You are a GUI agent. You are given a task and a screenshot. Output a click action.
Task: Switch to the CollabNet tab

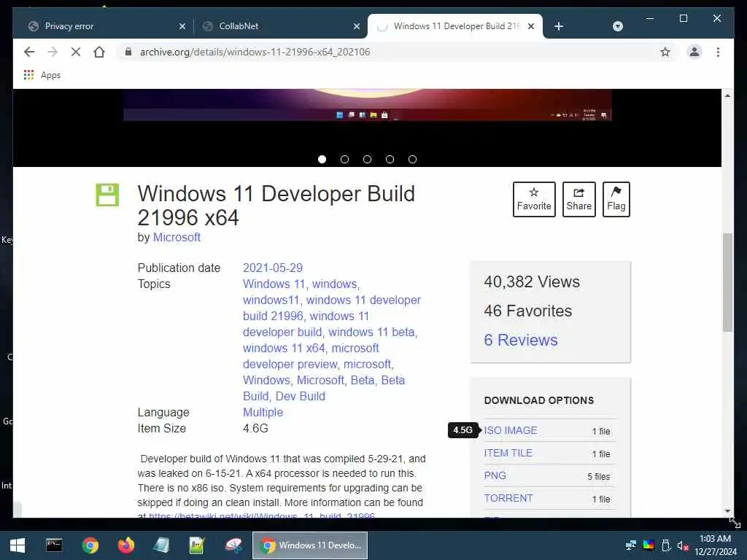point(280,26)
